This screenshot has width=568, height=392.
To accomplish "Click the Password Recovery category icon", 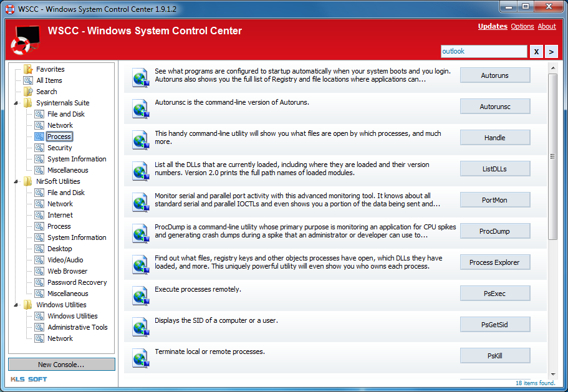I will click(39, 282).
